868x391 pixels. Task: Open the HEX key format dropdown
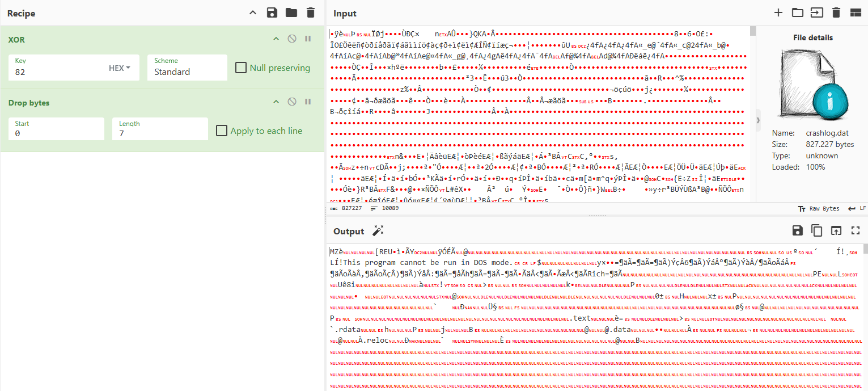(x=119, y=68)
